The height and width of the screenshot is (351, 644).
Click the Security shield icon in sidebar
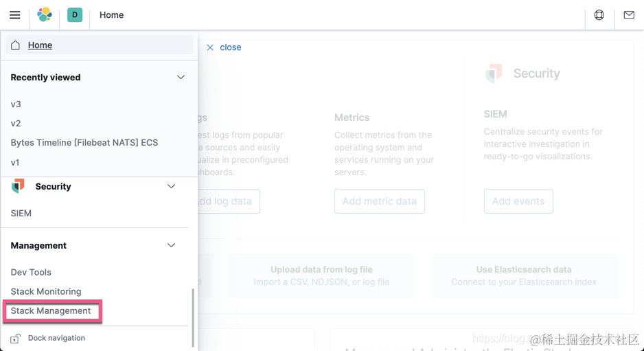[18, 185]
